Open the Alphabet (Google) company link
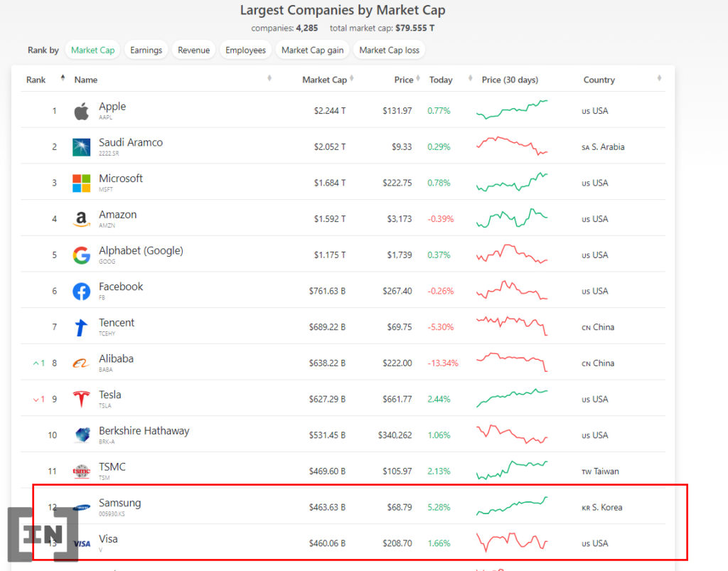The width and height of the screenshot is (728, 571). coord(141,251)
